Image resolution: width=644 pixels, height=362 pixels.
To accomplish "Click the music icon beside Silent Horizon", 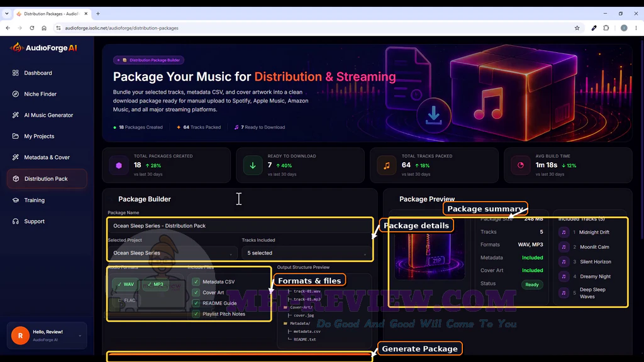I will click(x=563, y=262).
